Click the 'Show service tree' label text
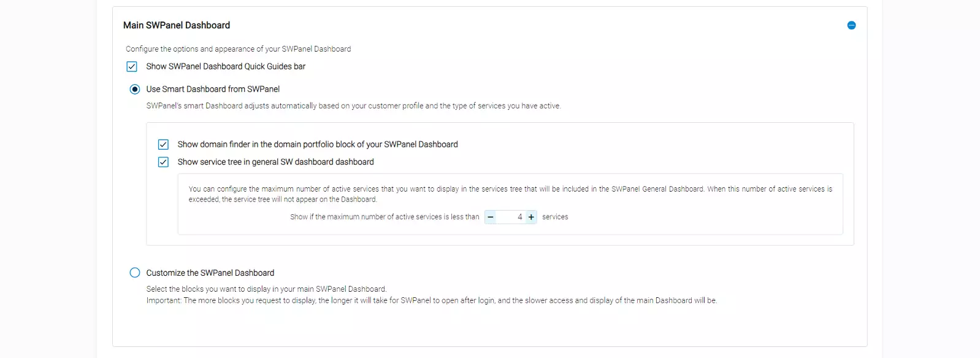The image size is (980, 358). point(275,162)
